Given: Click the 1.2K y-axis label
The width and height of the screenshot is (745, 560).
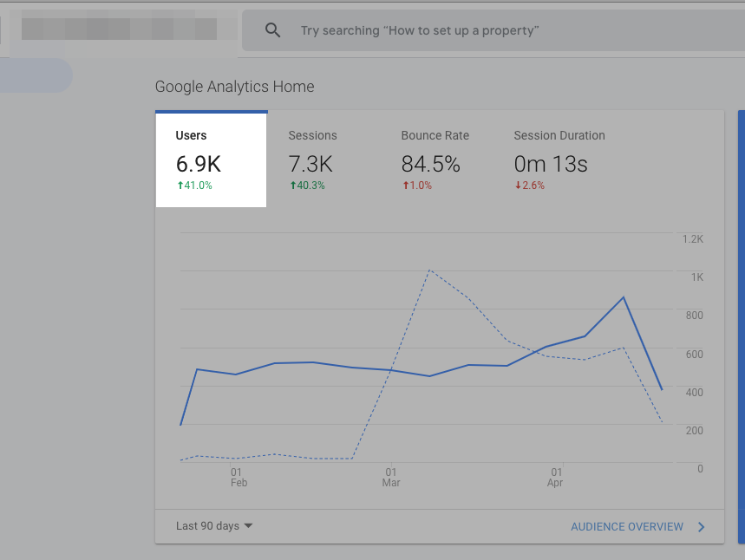Looking at the screenshot, I should [x=693, y=239].
